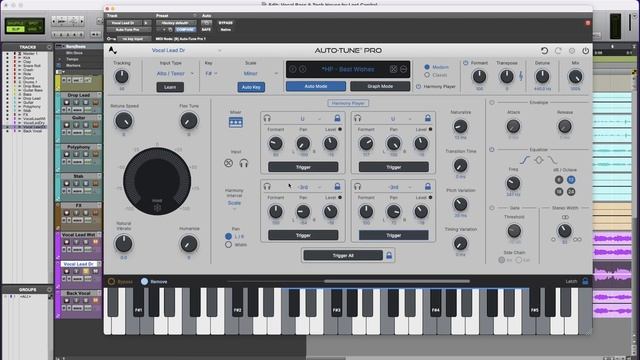Select the Remove option above keyboard
Image resolution: width=640 pixels, height=360 pixels.
144,282
